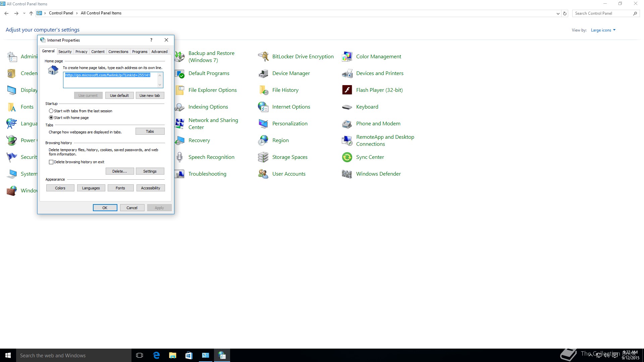Click the Recovery link
644x362 pixels.
pyautogui.click(x=199, y=140)
